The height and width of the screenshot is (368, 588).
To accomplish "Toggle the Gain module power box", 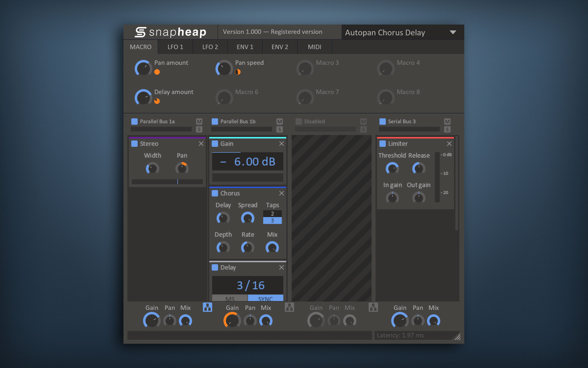I will (215, 144).
